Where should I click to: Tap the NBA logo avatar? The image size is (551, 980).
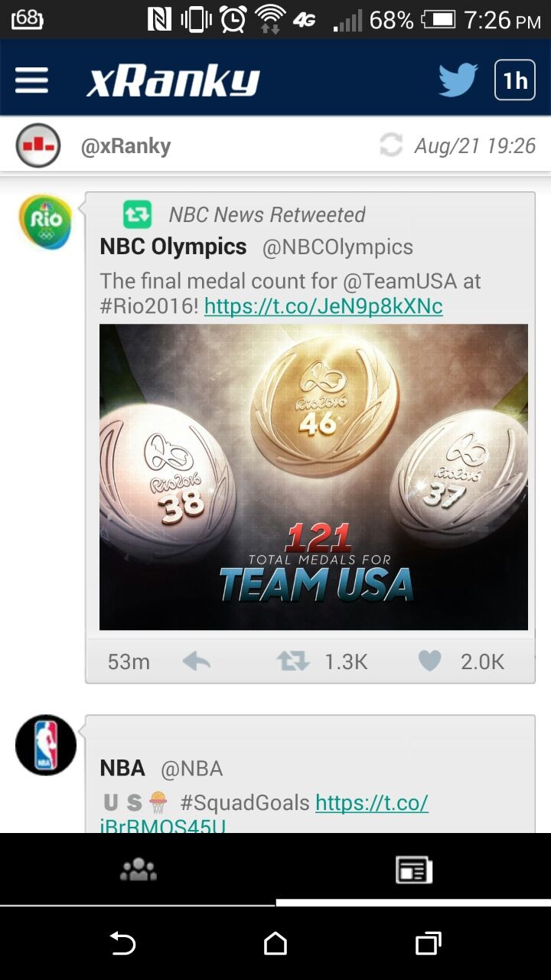point(46,745)
